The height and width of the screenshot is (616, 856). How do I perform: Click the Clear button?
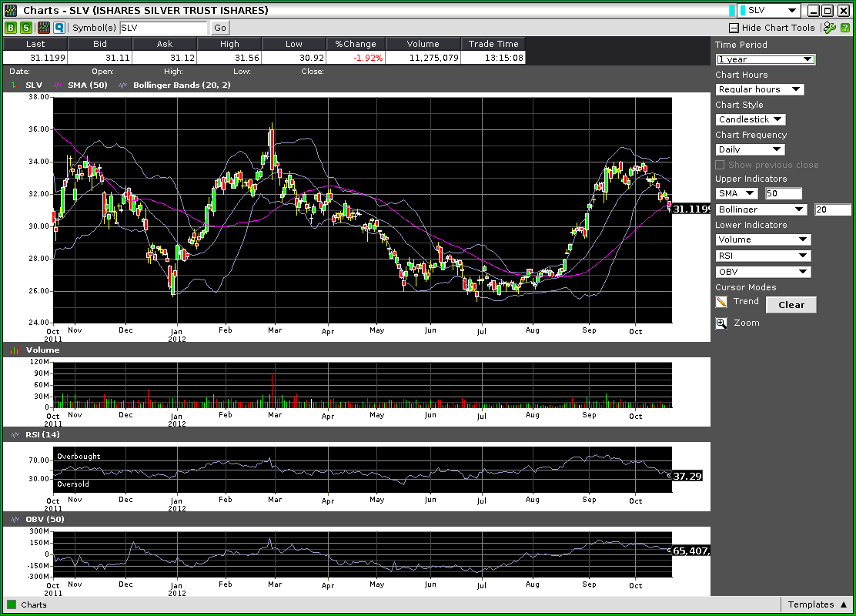click(791, 305)
